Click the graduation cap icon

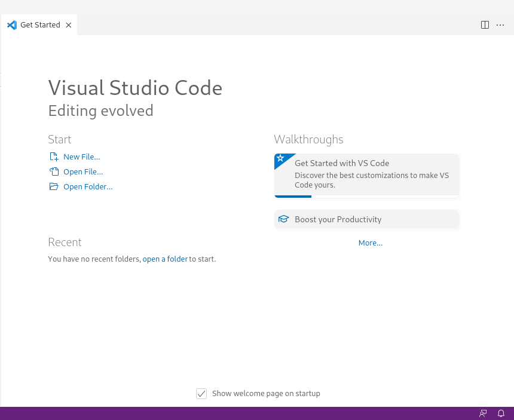pyautogui.click(x=283, y=219)
